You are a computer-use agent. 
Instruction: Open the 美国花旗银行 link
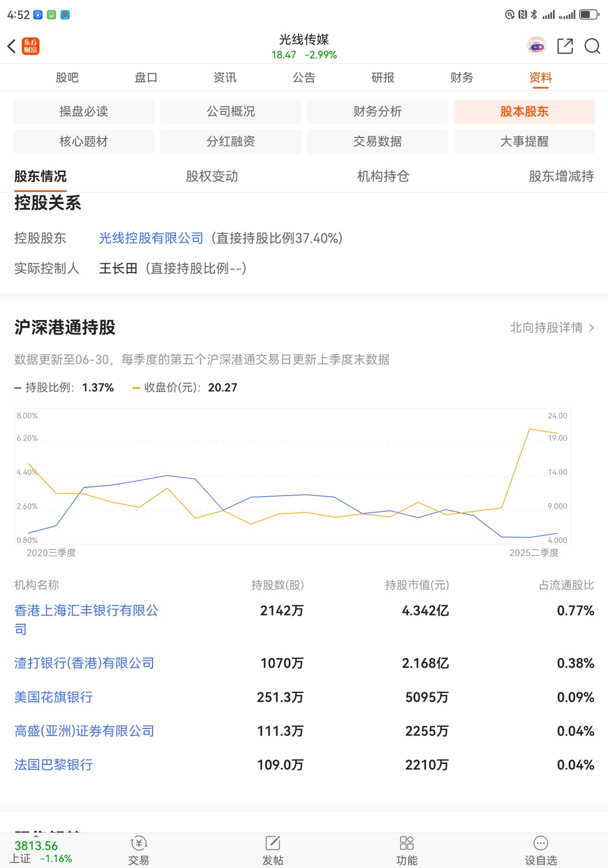[53, 697]
